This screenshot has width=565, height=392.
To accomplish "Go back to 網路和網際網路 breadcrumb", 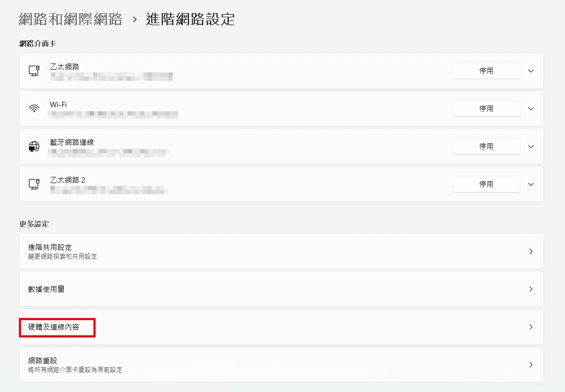I will pyautogui.click(x=70, y=19).
